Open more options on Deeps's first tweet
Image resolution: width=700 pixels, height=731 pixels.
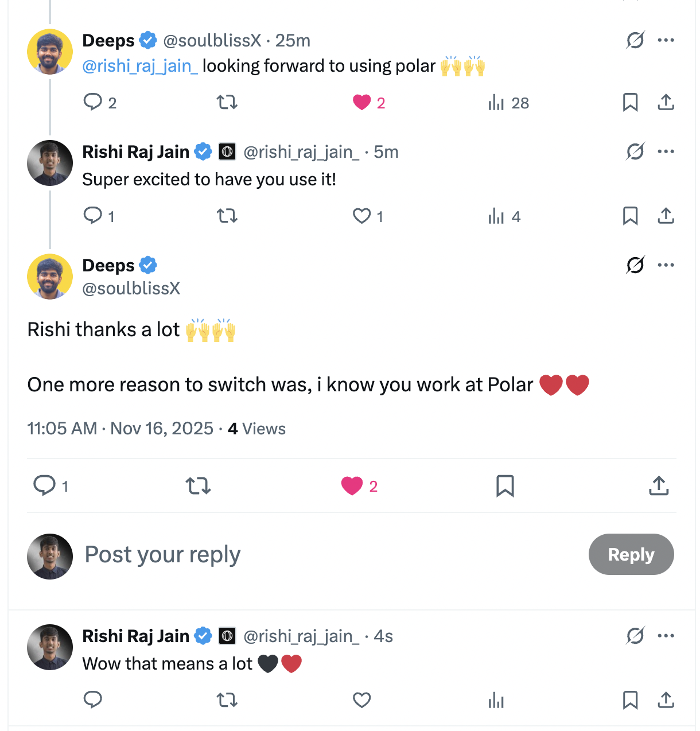(666, 40)
